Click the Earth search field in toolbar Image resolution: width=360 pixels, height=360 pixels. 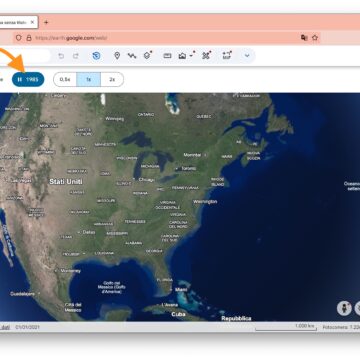point(25,56)
